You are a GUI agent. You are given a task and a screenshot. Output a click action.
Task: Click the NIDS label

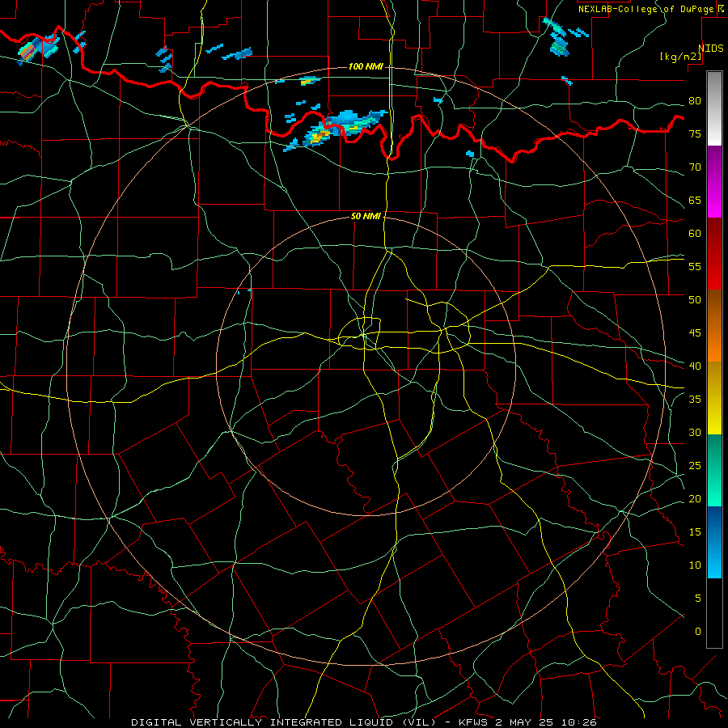click(710, 49)
